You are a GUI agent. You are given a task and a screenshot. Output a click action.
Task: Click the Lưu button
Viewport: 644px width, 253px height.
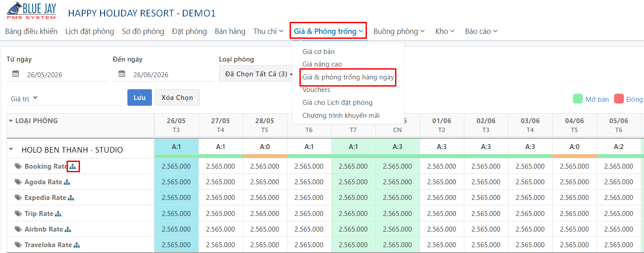pyautogui.click(x=139, y=98)
